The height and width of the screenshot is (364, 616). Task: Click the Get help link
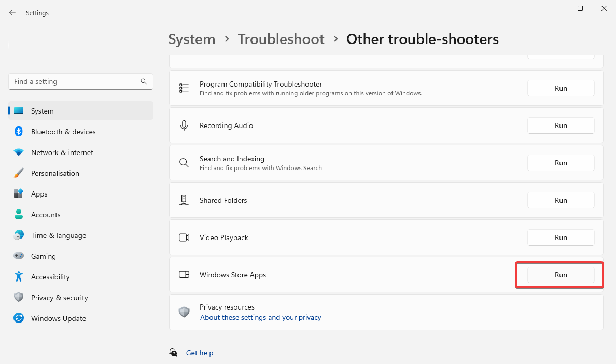(x=200, y=353)
